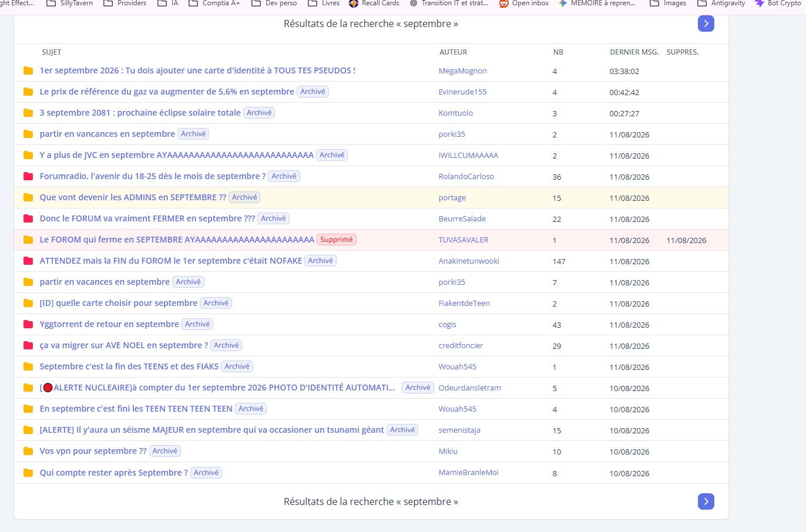Open topic about prix de référence du gaz
Screen dimensions: 806x532
pos(167,92)
